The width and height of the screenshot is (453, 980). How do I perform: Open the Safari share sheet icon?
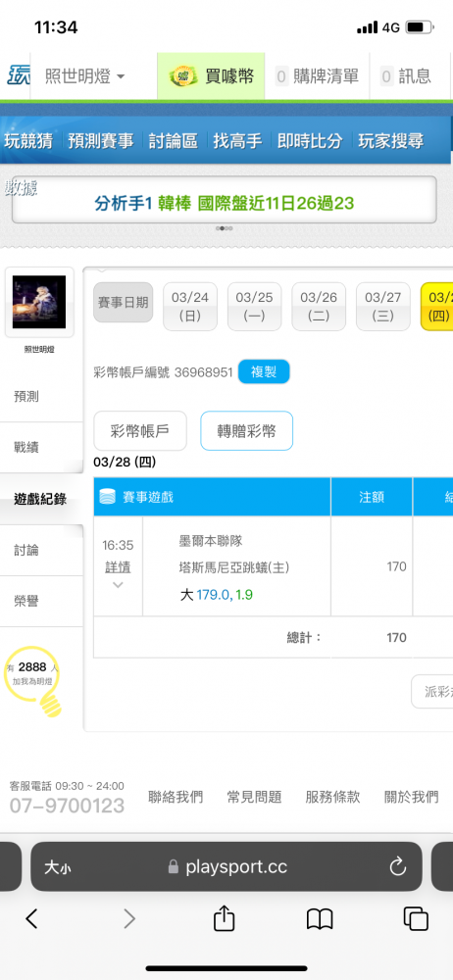(224, 918)
